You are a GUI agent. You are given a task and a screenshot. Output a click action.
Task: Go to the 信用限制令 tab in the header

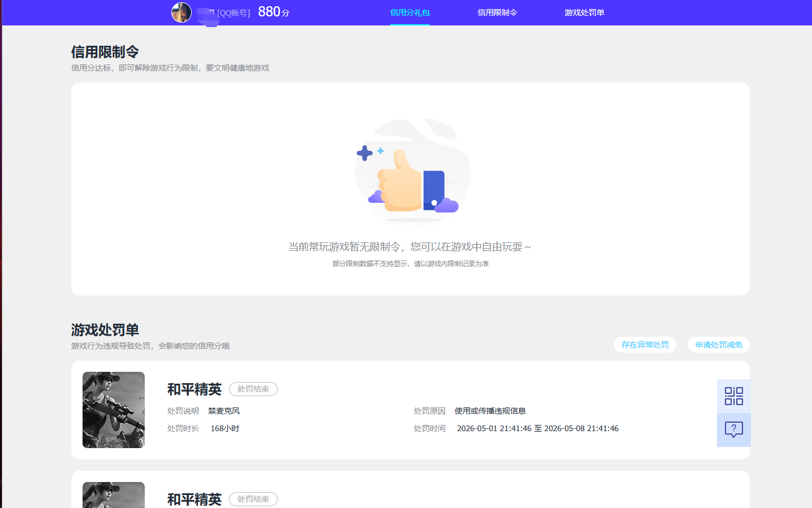[497, 12]
